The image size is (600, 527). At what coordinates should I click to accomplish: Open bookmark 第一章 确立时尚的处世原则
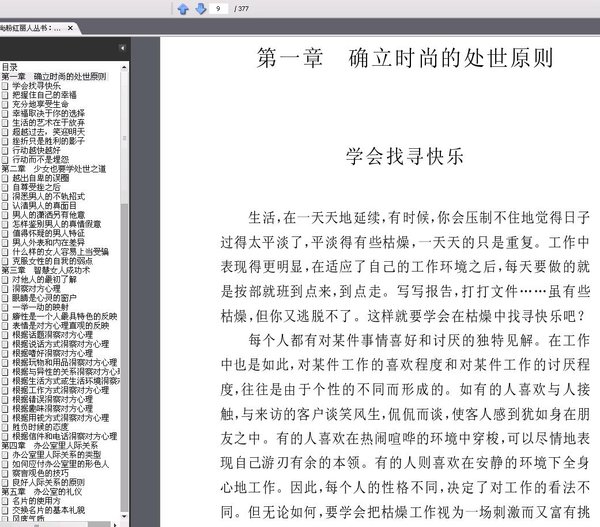(54, 77)
